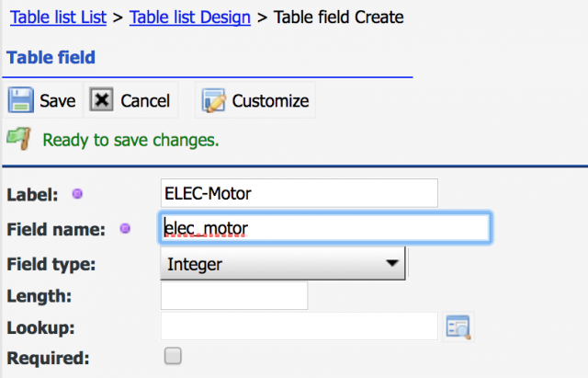The height and width of the screenshot is (378, 588).
Task: Click the Table field heading
Action: 51,57
